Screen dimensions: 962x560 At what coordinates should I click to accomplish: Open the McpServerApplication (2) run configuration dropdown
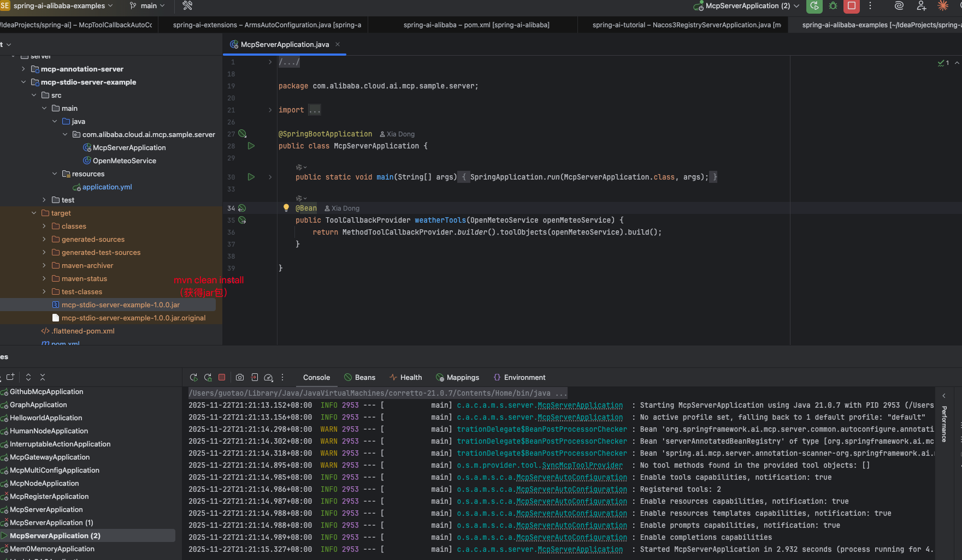747,6
